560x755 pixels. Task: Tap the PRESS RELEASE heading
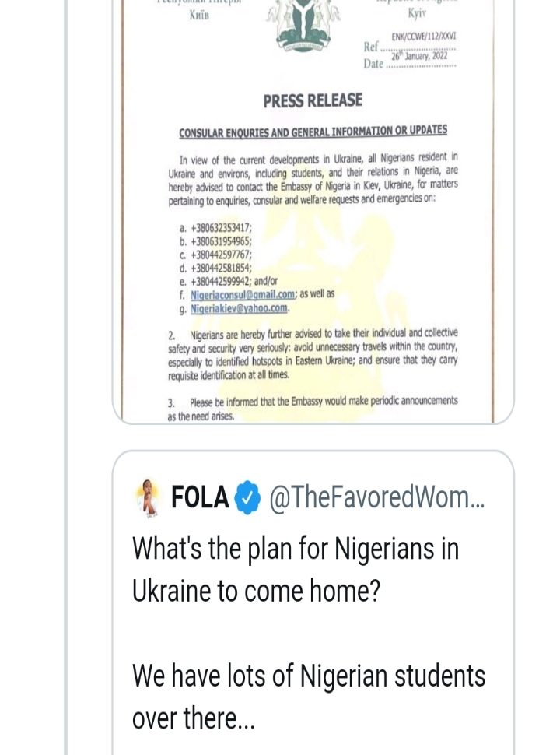tap(313, 100)
